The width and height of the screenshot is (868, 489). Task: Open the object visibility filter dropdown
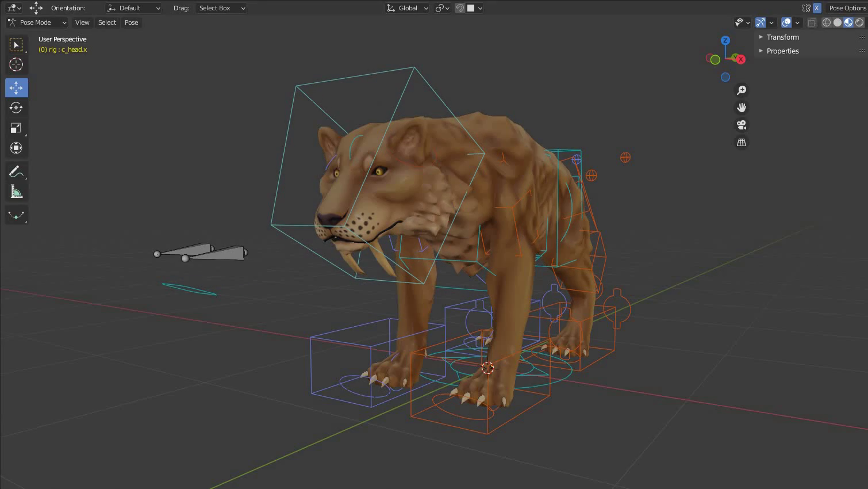743,22
